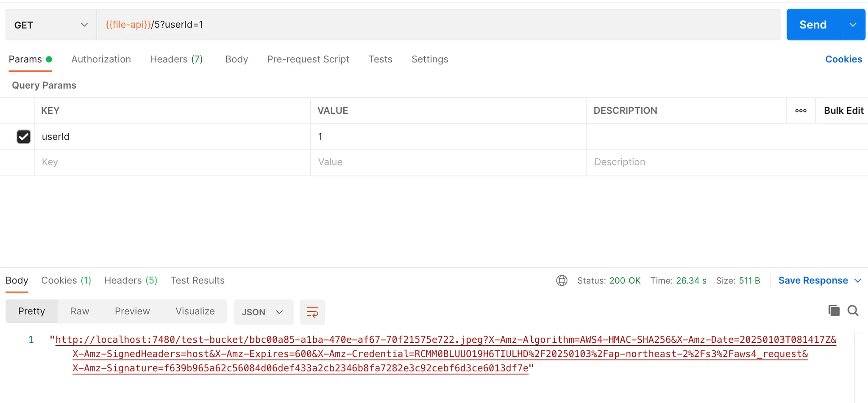Image resolution: width=868 pixels, height=403 pixels.
Task: Open the Pre-request Script tab
Action: (308, 59)
